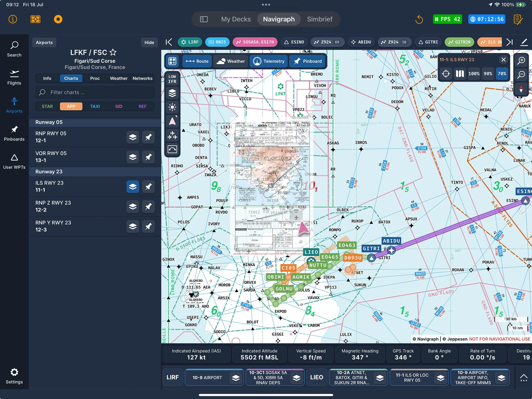This screenshot has height=399, width=532.
Task: Click the map zoom in magnifier icon
Action: (521, 61)
